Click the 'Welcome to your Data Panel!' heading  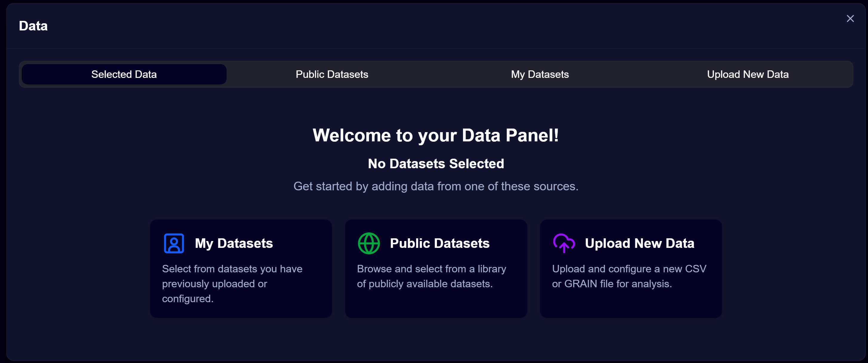pyautogui.click(x=436, y=135)
